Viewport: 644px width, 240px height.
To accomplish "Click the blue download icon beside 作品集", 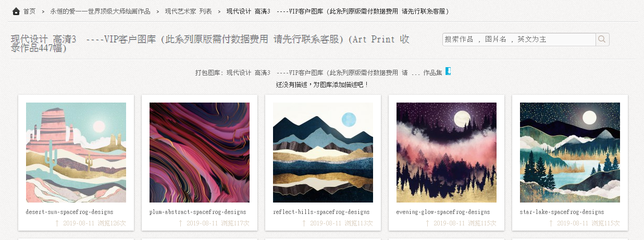I will (x=448, y=71).
